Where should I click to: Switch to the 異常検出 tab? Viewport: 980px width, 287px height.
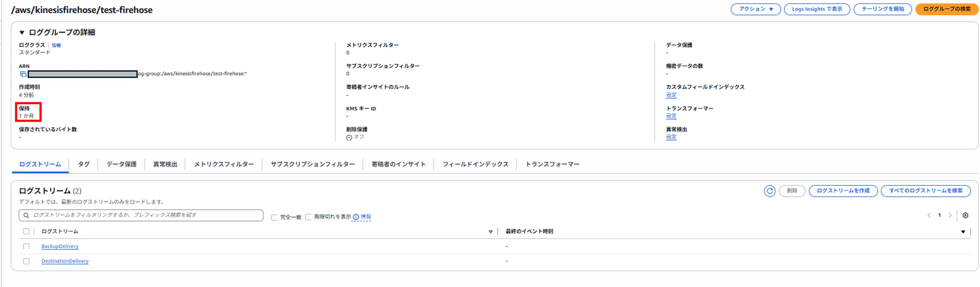click(165, 164)
